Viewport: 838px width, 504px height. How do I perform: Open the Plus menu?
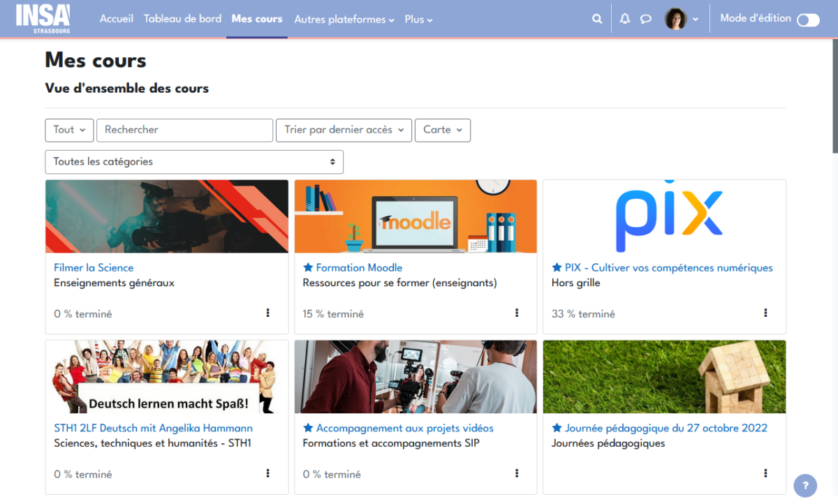tap(418, 20)
